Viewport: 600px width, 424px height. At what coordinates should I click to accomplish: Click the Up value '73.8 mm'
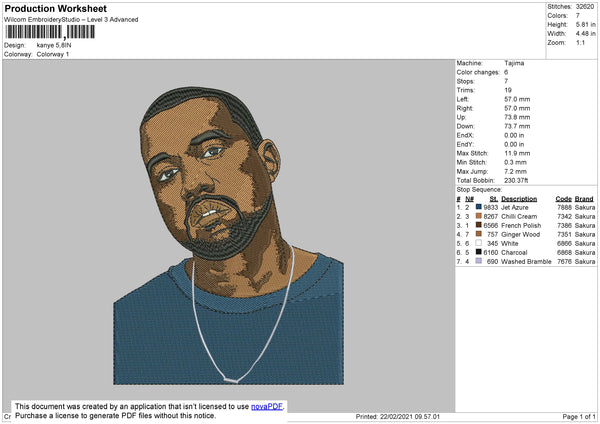click(x=517, y=117)
